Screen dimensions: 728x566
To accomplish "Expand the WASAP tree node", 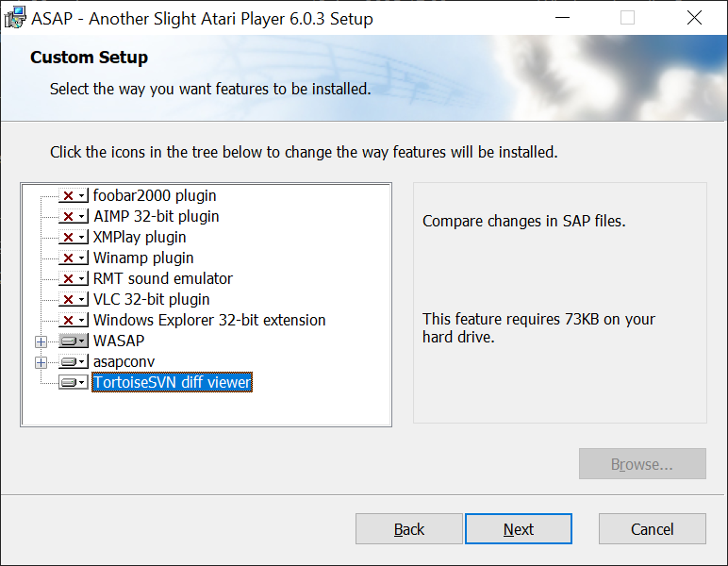I will coord(41,341).
